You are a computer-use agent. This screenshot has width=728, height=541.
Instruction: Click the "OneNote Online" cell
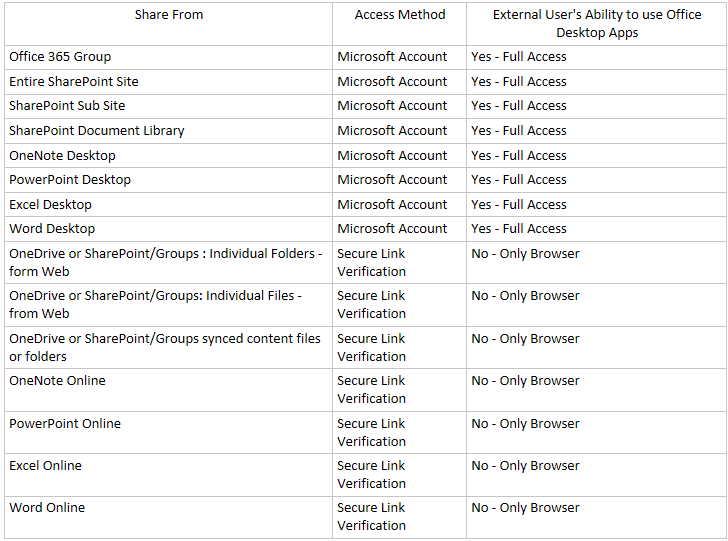tap(57, 381)
